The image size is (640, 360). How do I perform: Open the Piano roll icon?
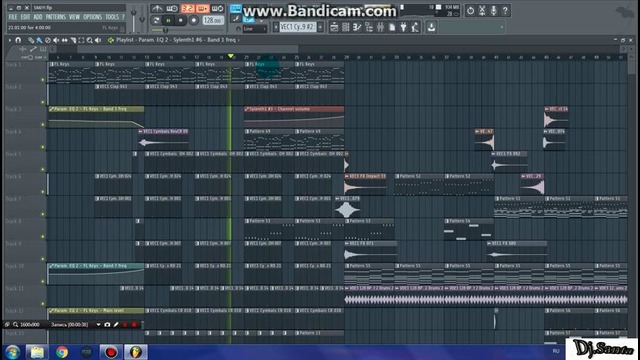tap(357, 27)
